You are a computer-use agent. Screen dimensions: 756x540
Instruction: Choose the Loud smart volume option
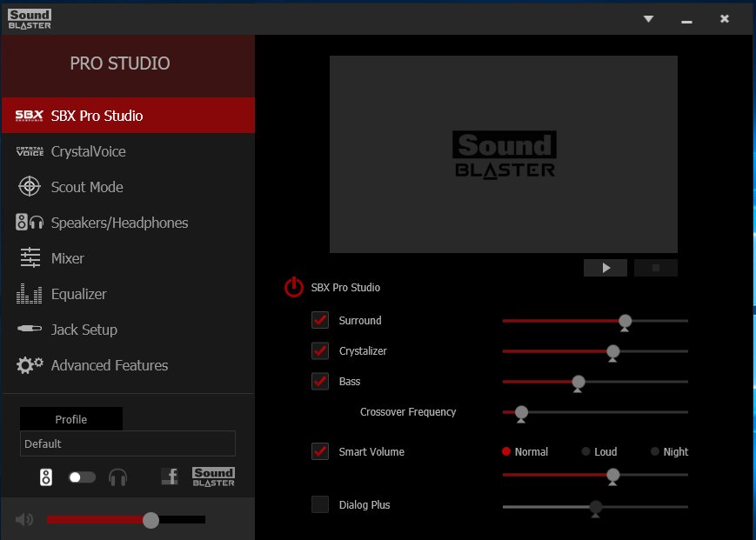coord(586,451)
